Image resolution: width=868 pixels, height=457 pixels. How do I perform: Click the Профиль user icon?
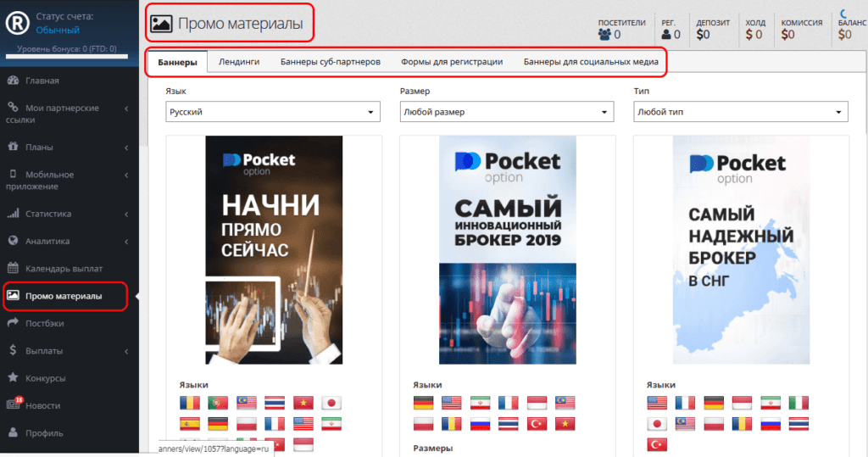(13, 432)
